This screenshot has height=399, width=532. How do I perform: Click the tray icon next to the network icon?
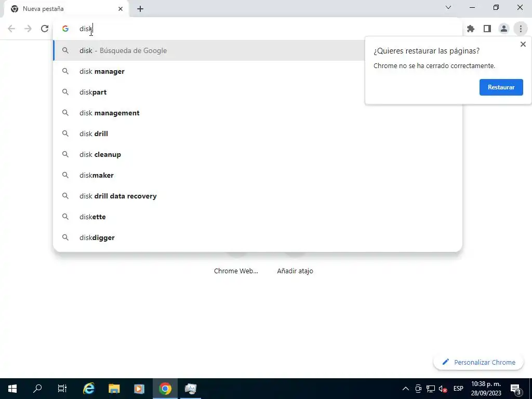pos(418,389)
